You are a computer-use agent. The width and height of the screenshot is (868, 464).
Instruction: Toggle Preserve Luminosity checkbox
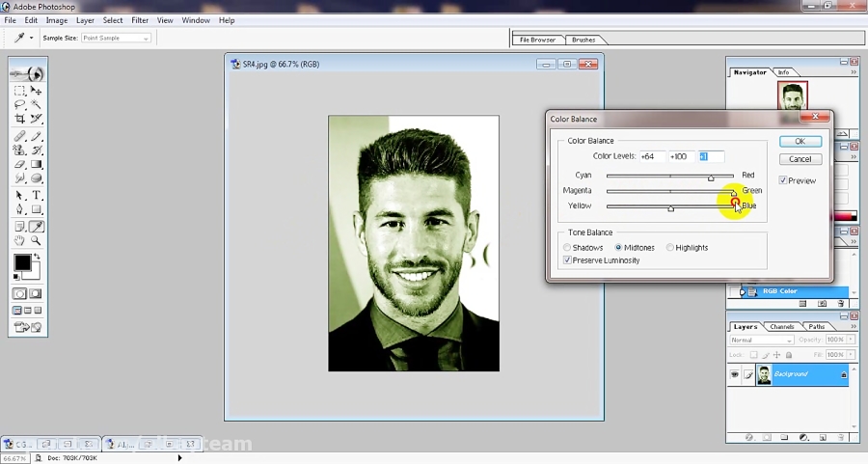click(x=567, y=260)
